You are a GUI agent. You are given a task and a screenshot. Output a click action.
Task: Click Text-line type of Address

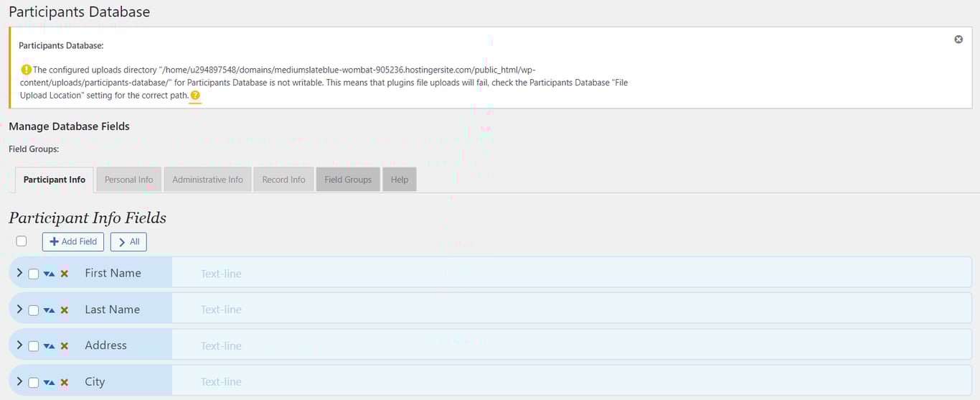tap(221, 346)
